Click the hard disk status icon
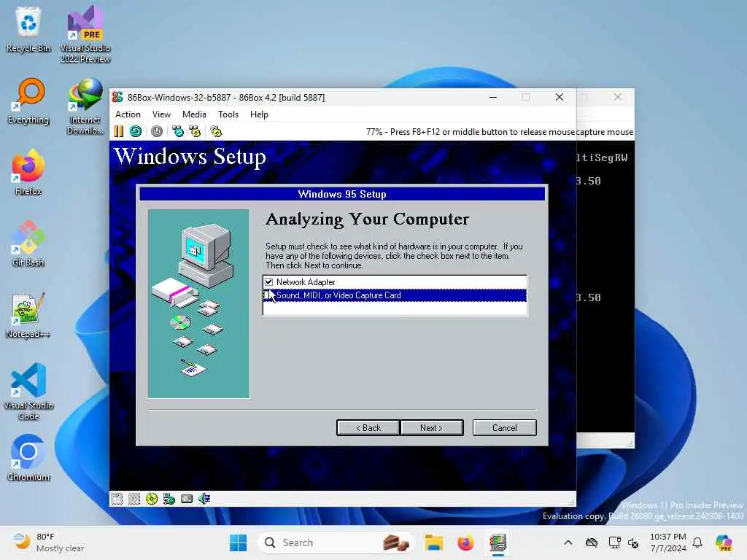 click(x=187, y=499)
